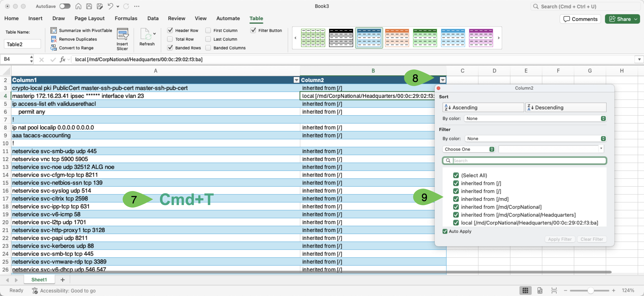This screenshot has width=644, height=296.
Task: Click the Insert Function fx icon
Action: (x=62, y=59)
